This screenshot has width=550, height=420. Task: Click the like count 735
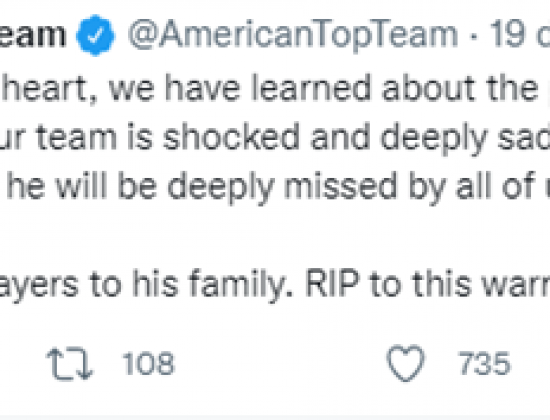coord(484,364)
